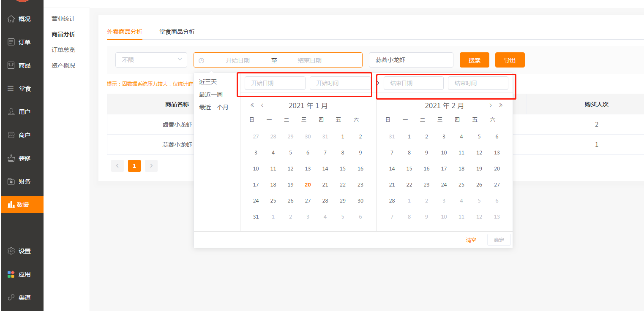Click the product name field containing 蒜蓉小龙虾
The width and height of the screenshot is (644, 311).
tap(411, 60)
